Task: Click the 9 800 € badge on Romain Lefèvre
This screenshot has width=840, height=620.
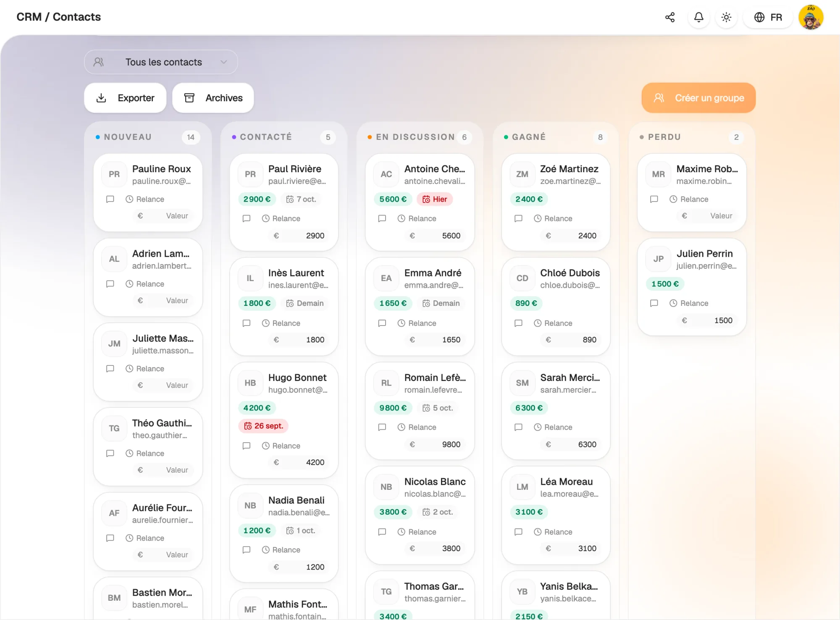Action: [393, 408]
